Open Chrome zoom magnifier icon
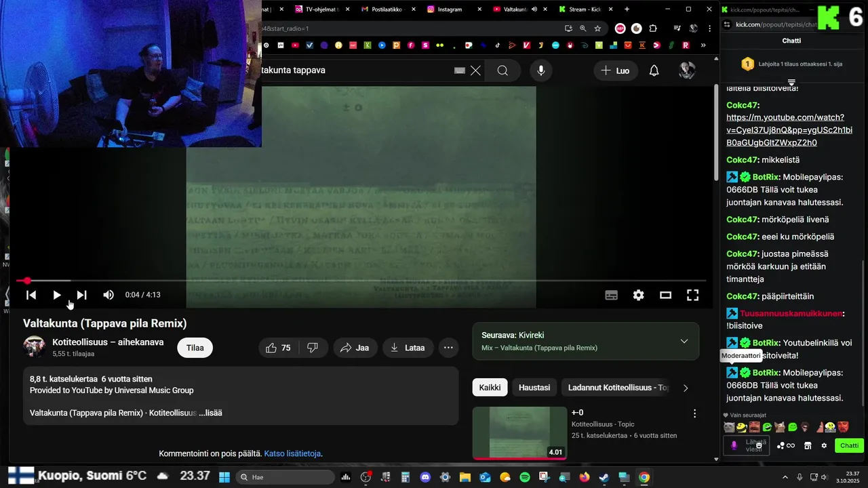 pos(583,28)
